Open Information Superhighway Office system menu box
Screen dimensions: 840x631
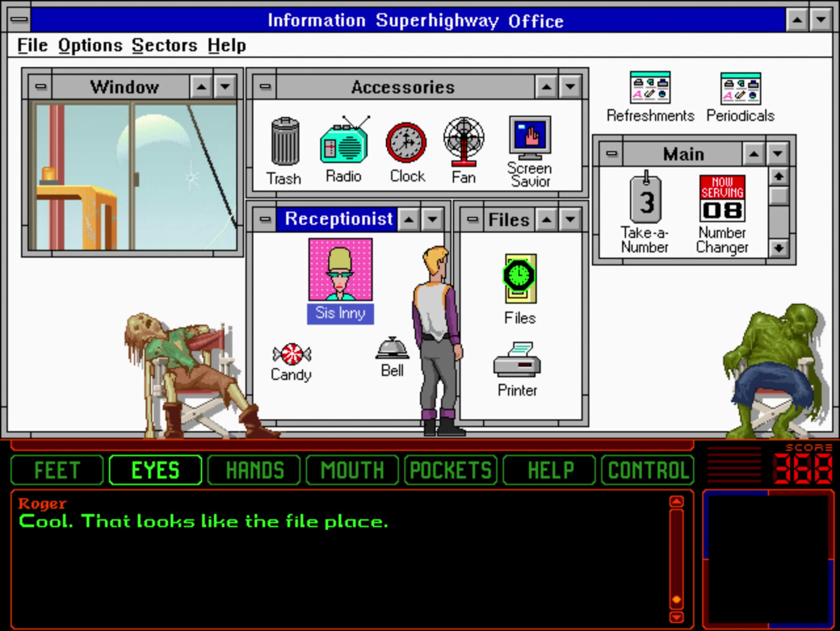pos(20,20)
